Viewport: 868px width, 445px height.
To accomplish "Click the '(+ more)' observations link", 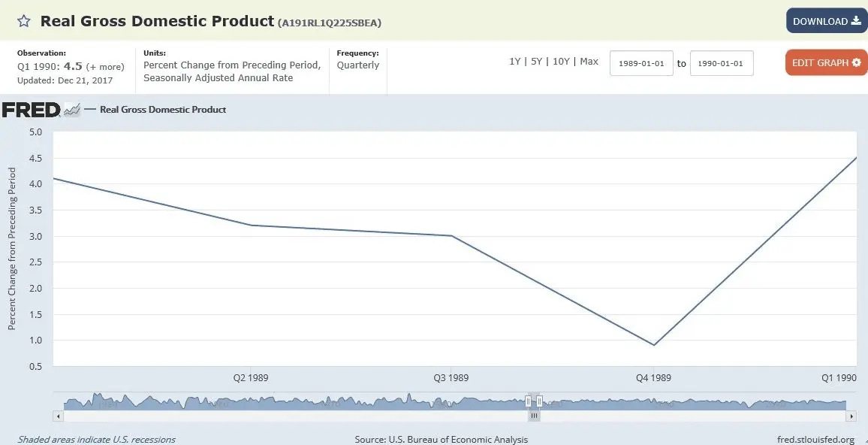I will [105, 67].
